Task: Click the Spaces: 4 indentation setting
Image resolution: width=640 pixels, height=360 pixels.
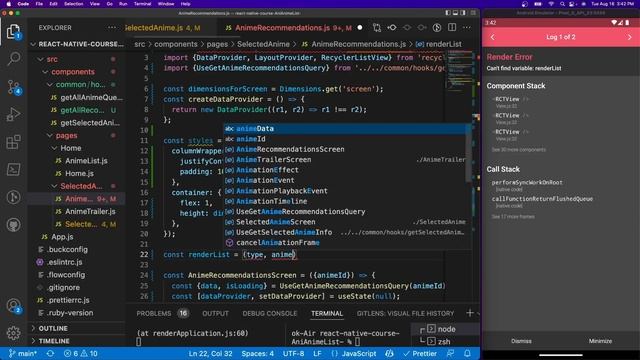Action: (x=258, y=353)
